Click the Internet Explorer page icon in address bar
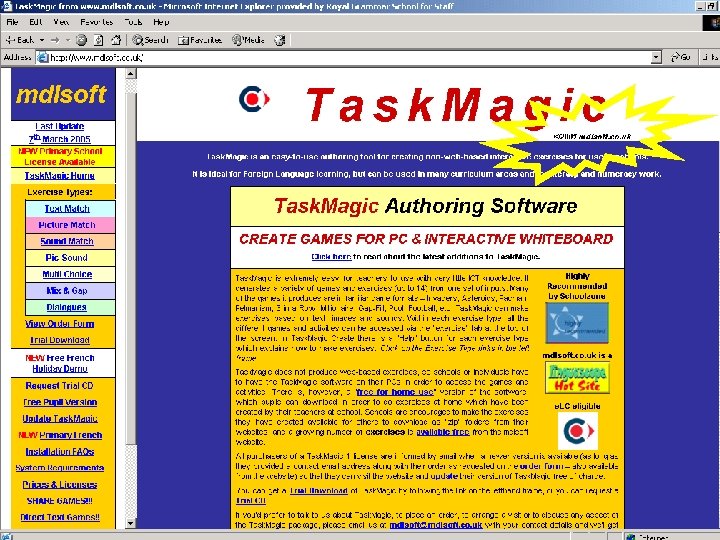The image size is (720, 540). click(x=42, y=57)
